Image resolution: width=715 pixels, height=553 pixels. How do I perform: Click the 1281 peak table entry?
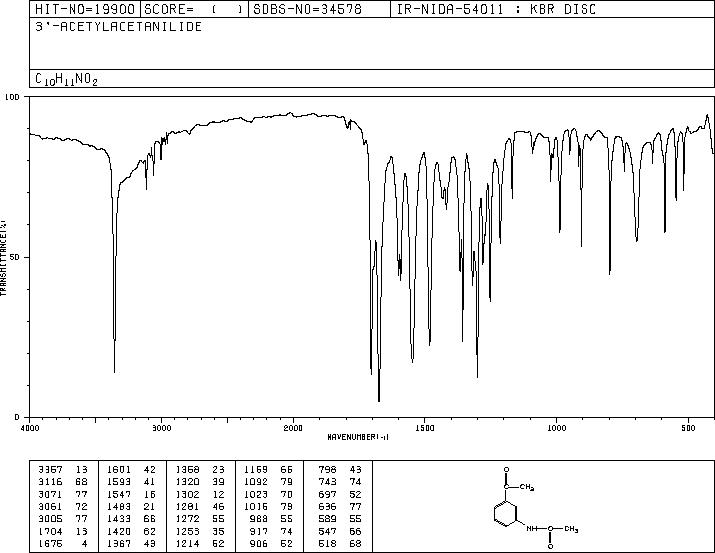click(x=200, y=506)
